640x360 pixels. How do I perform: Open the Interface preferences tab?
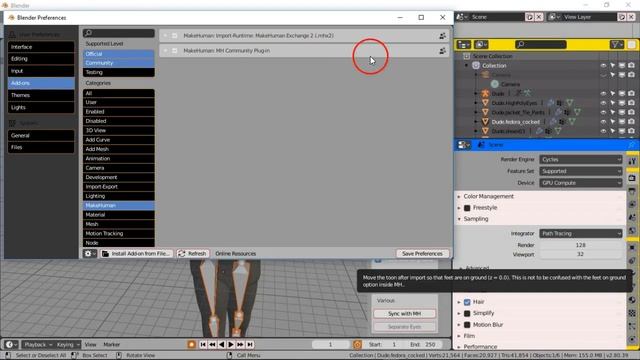(x=41, y=47)
